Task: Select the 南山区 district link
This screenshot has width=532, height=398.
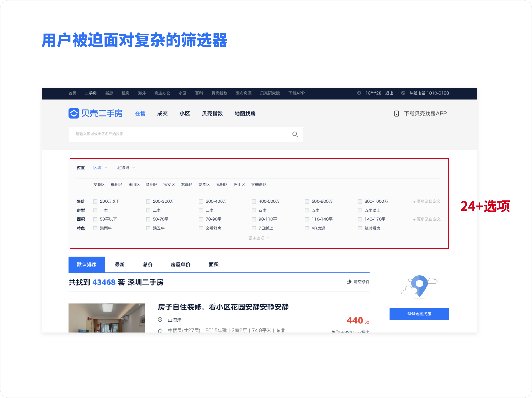Action: click(134, 184)
